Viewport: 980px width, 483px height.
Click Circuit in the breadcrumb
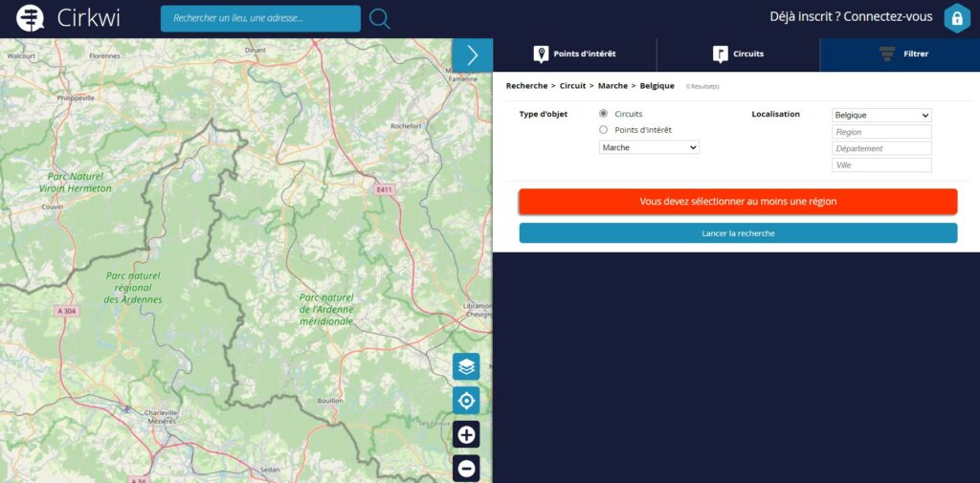coord(572,86)
